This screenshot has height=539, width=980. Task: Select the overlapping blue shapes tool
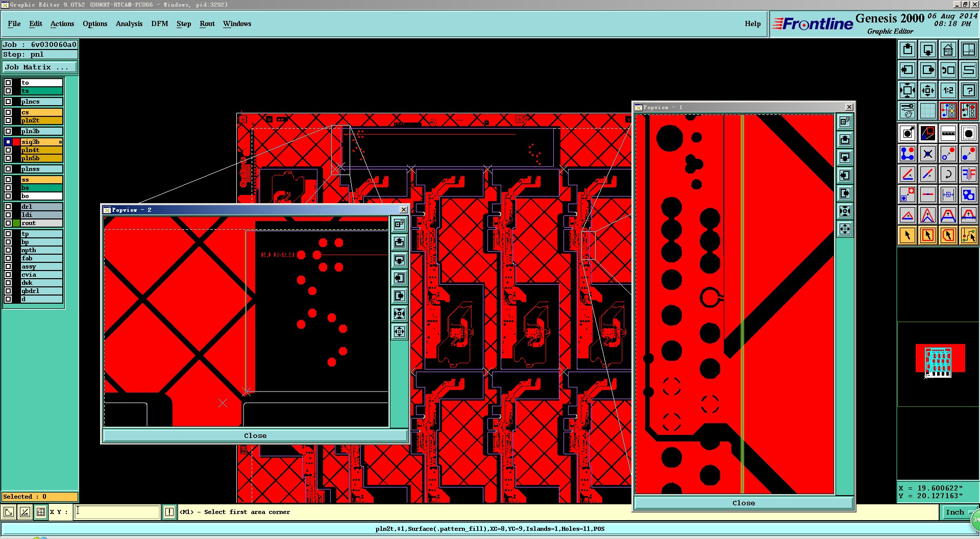point(969,194)
